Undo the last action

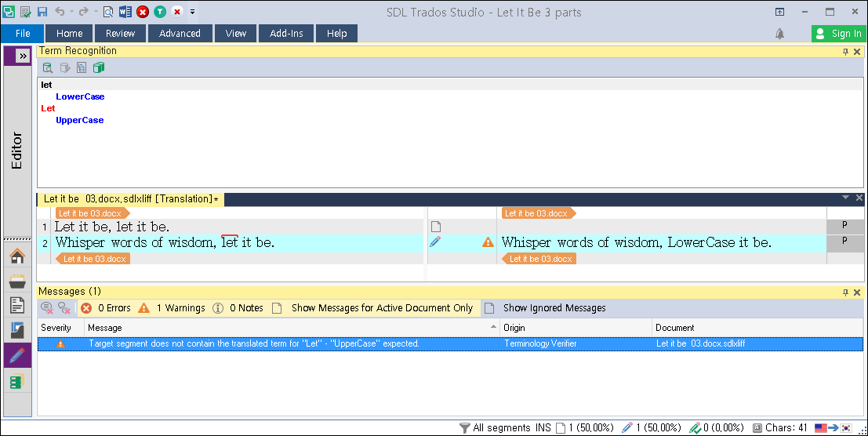[60, 11]
